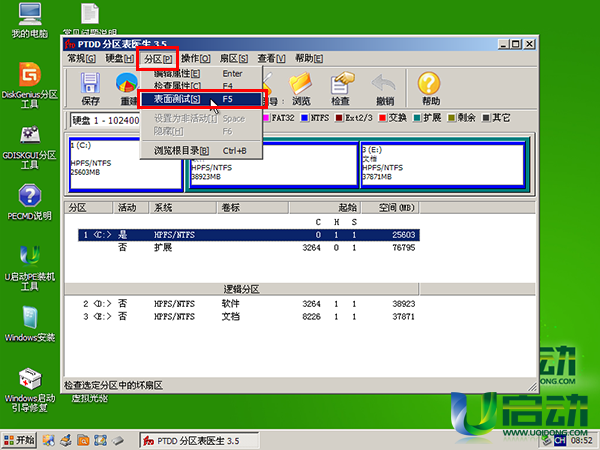Click the 系统 column header
This screenshot has width=600, height=450.
[x=183, y=208]
